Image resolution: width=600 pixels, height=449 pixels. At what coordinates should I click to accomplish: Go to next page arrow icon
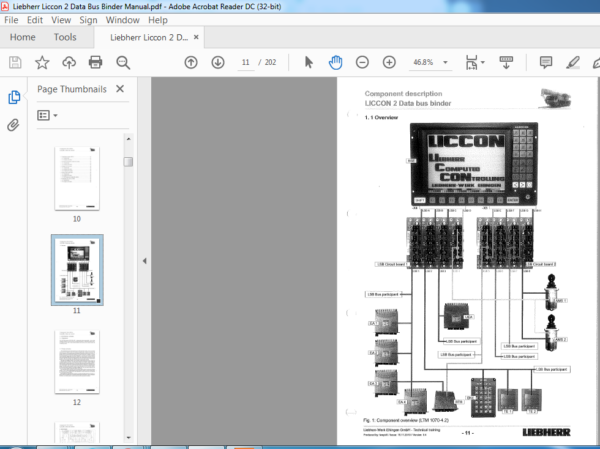(x=218, y=62)
